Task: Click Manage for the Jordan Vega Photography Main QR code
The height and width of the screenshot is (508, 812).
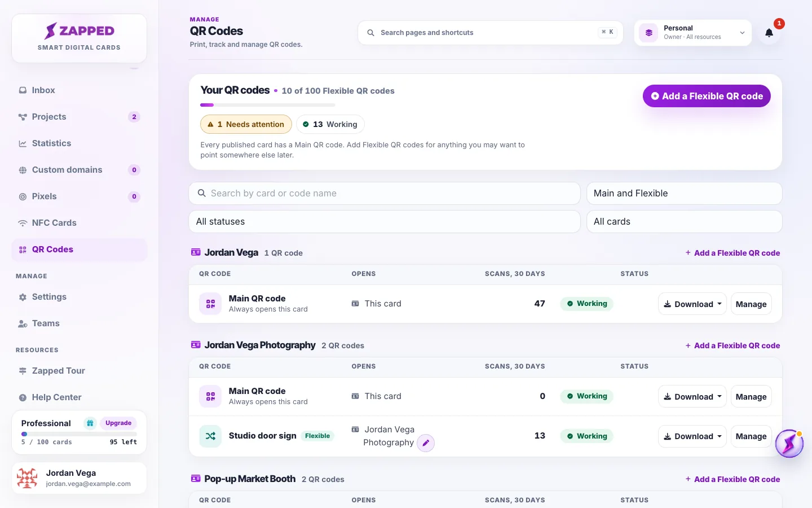Action: (751, 396)
